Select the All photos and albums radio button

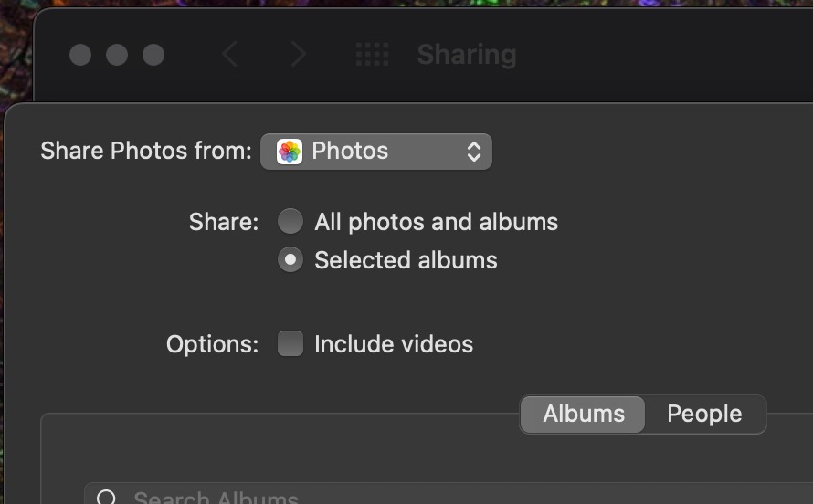[290, 222]
